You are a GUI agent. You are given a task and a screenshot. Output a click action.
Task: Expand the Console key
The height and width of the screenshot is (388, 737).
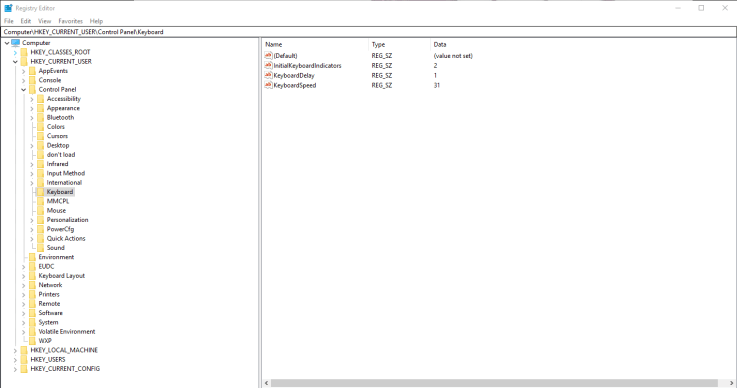point(24,80)
